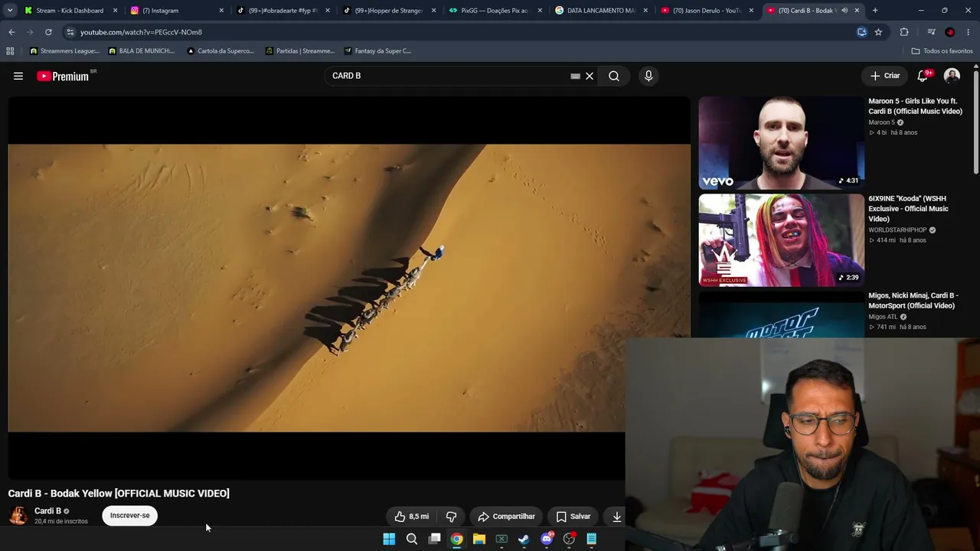This screenshot has height=551, width=980.
Task: Open a new browser tab
Action: [875, 11]
